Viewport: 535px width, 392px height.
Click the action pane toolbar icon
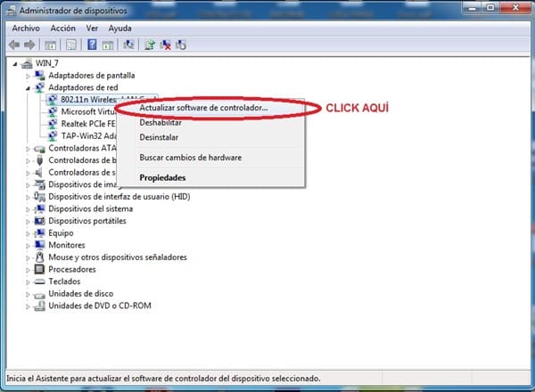tap(108, 45)
